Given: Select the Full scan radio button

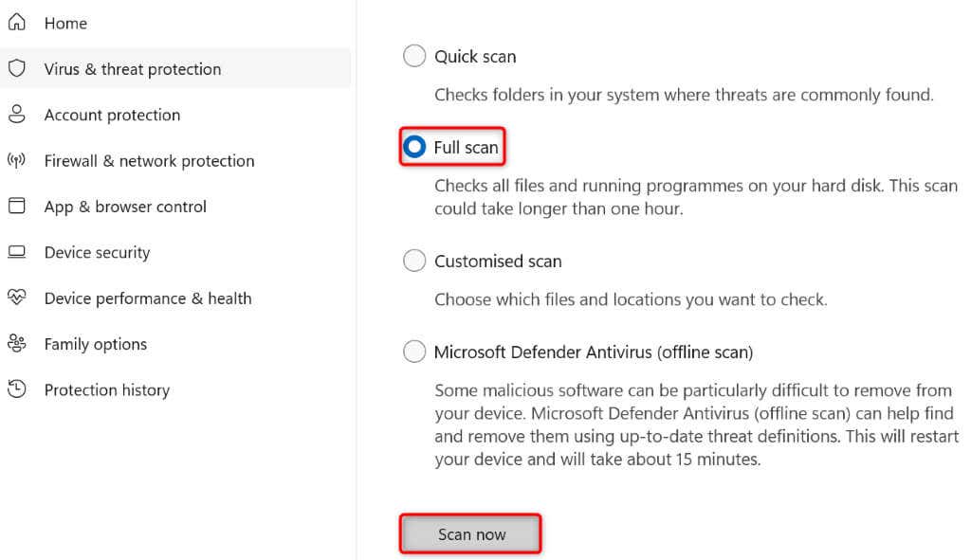Looking at the screenshot, I should 414,148.
